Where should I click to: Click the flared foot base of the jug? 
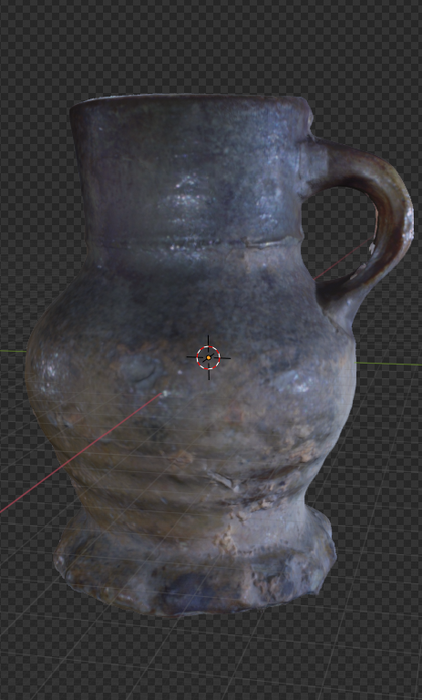[194, 565]
